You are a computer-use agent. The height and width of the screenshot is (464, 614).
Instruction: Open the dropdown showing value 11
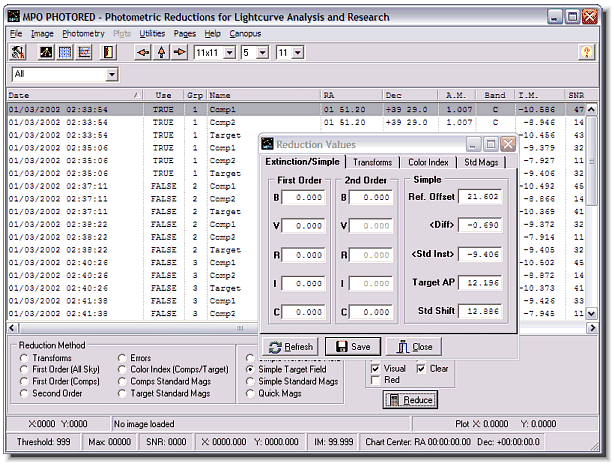click(x=298, y=52)
